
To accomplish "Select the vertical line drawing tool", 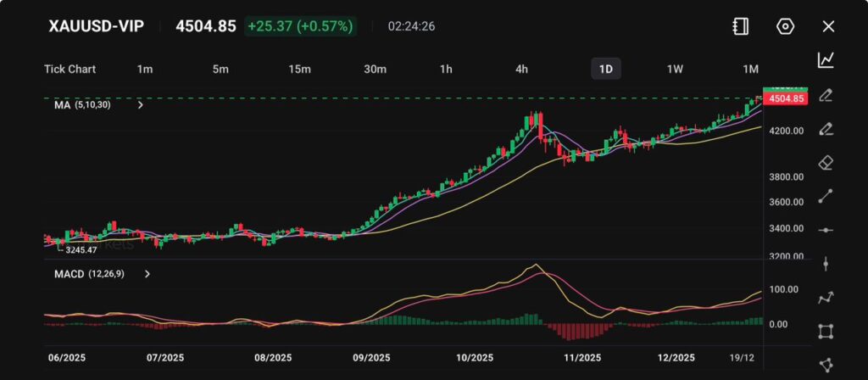I will tap(826, 264).
